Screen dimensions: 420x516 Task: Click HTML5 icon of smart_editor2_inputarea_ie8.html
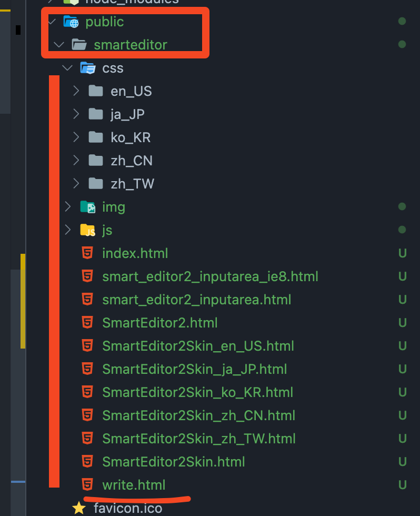[87, 276]
